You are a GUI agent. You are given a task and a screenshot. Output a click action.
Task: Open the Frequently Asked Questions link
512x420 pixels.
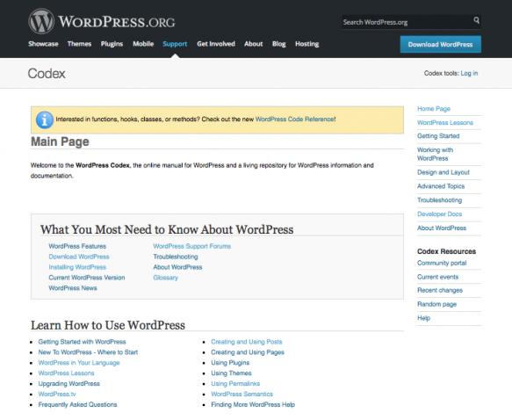pyautogui.click(x=77, y=405)
